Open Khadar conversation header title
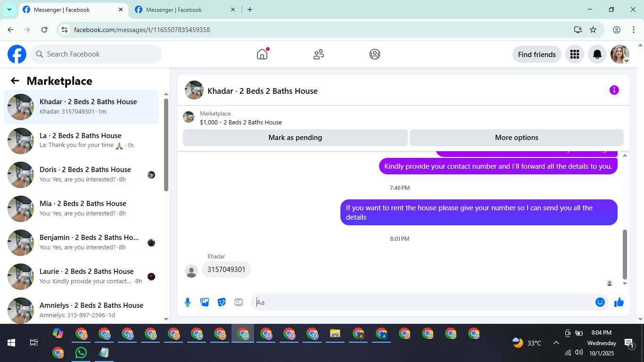644x362 pixels. [263, 91]
